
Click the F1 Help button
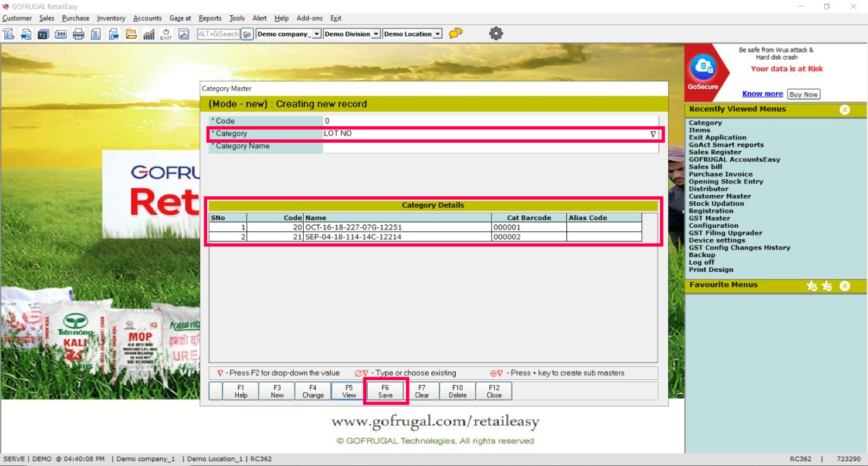tap(241, 391)
